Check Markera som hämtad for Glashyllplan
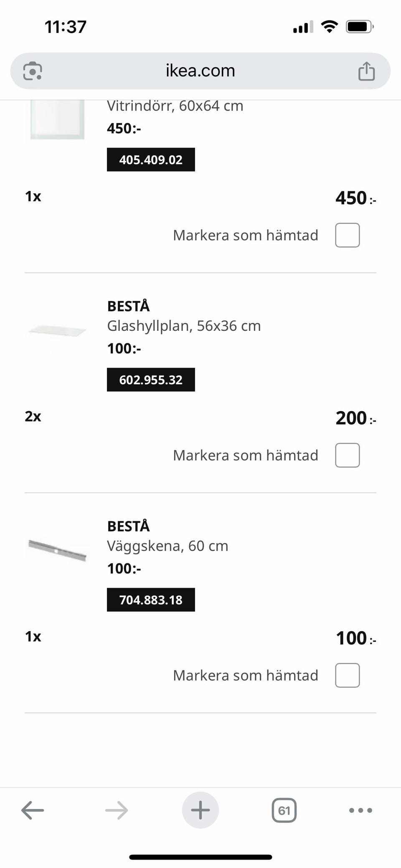The height and width of the screenshot is (868, 401). (x=347, y=455)
